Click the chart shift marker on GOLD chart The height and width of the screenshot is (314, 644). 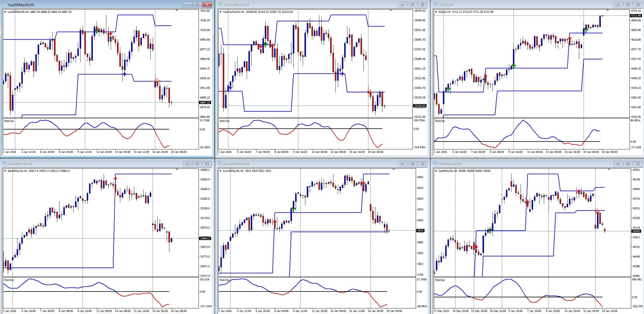tap(607, 11)
